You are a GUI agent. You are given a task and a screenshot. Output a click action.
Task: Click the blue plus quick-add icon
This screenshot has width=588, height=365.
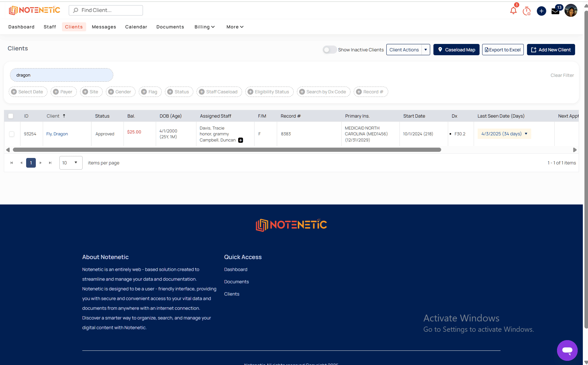541,11
